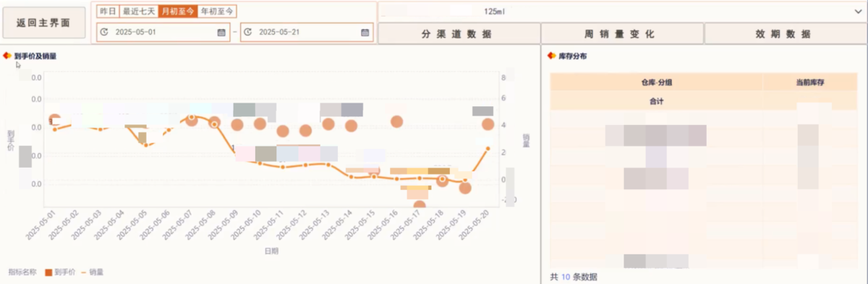Click the 日期 x-axis title
The width and height of the screenshot is (868, 284).
[x=271, y=251]
